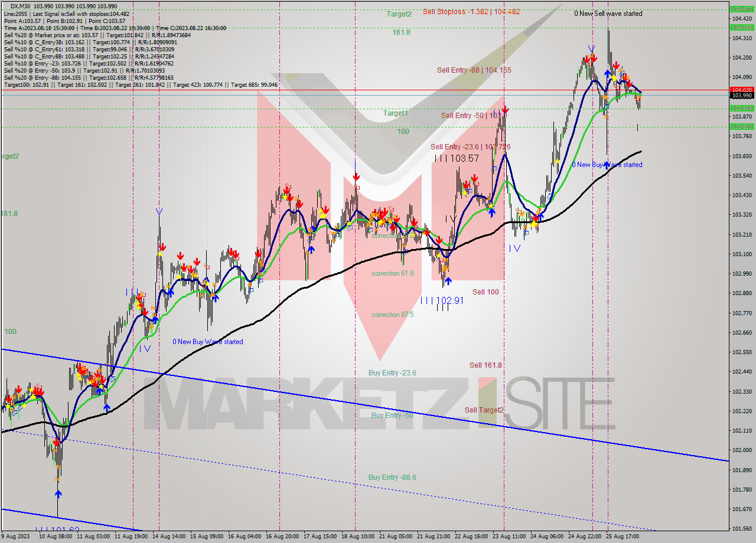Click the '16 Aug 04:00' time label

246,537
